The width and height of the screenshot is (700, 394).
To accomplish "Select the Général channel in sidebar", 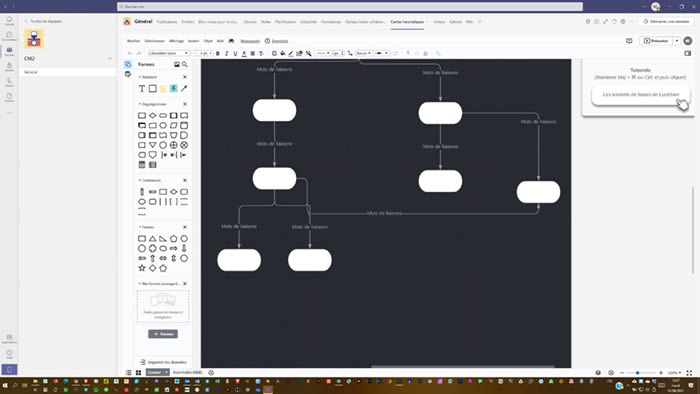I will tap(67, 72).
